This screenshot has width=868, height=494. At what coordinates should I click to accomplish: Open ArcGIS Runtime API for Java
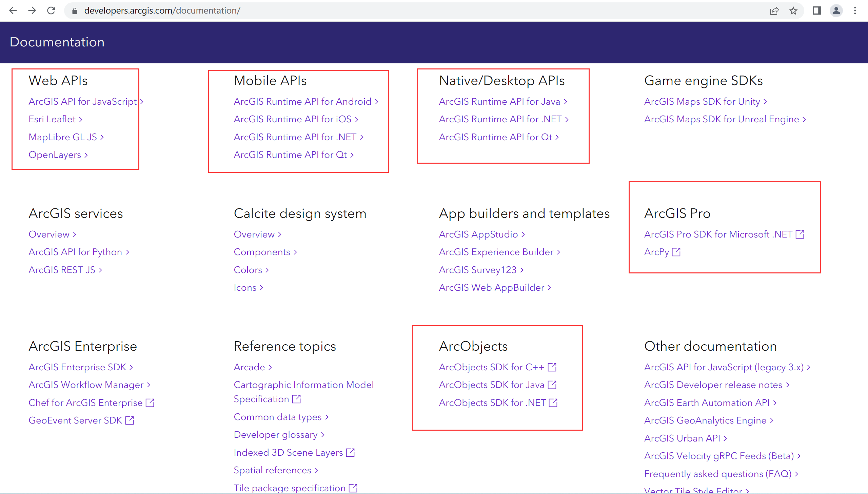click(503, 101)
